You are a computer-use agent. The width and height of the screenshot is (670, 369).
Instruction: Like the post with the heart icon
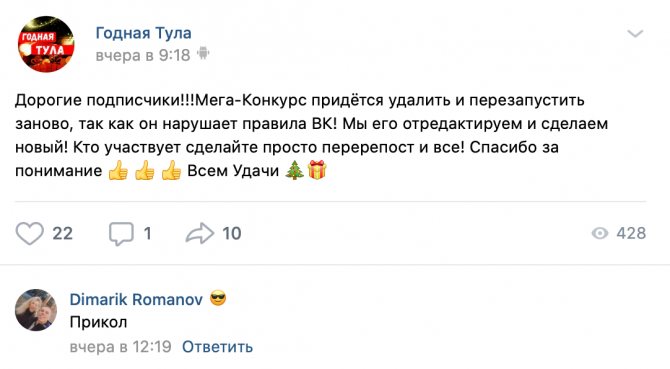pyautogui.click(x=29, y=234)
